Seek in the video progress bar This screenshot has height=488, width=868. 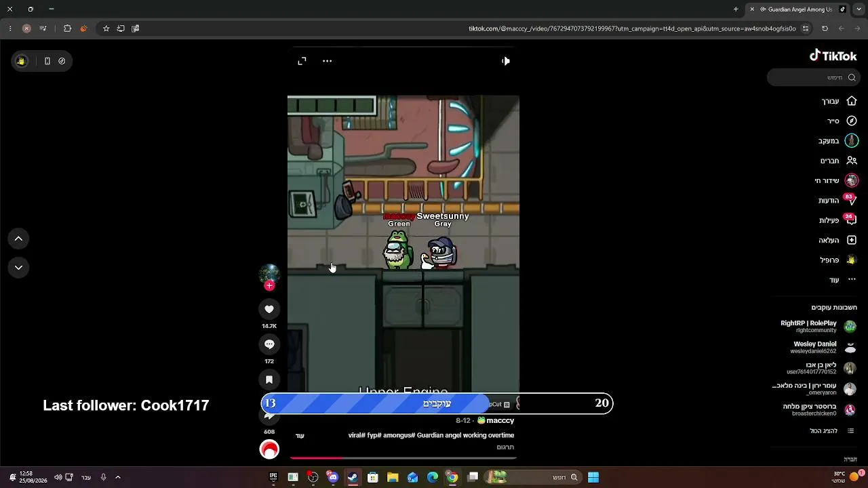403,458
